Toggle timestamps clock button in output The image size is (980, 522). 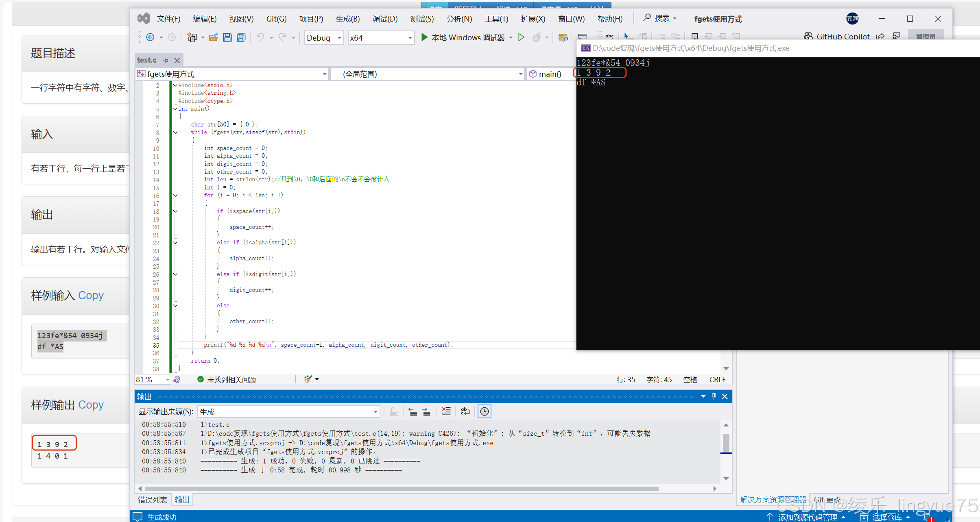[484, 411]
